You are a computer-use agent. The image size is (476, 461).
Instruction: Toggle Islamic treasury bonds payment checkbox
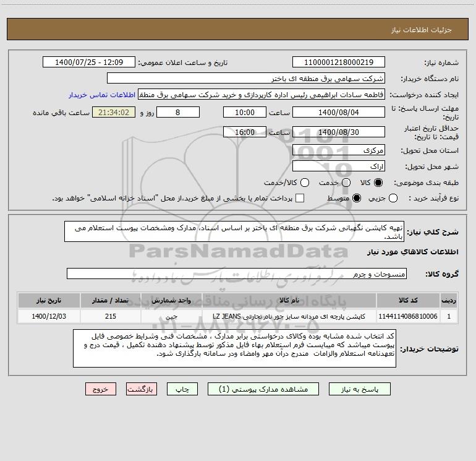[300, 198]
